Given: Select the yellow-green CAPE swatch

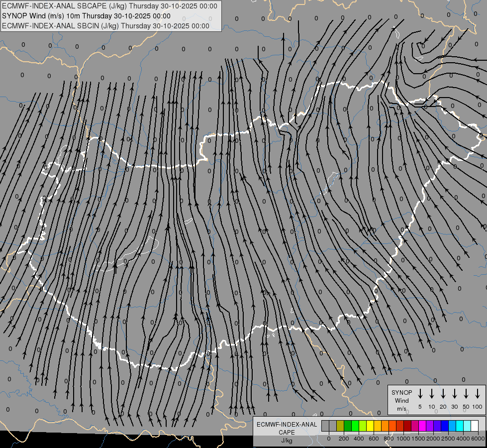Looking at the screenshot, I should (363, 426).
